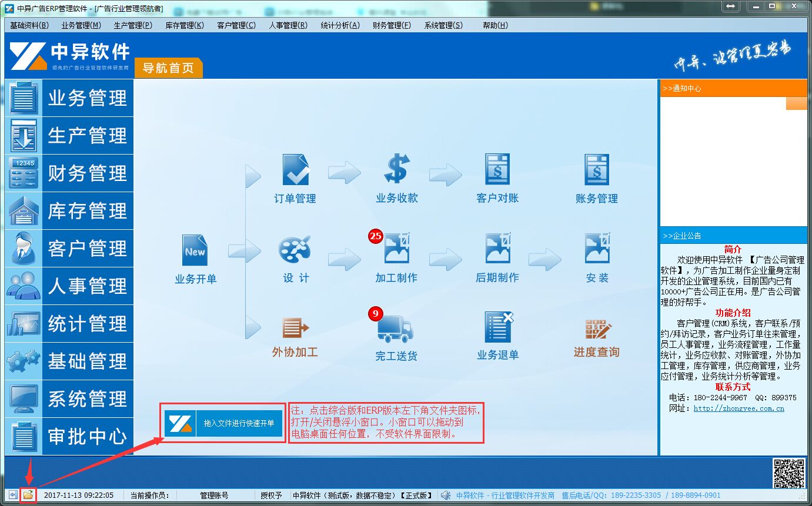Open the 生产管理 sidebar module
Screen dimensions: 812x506
[69, 135]
